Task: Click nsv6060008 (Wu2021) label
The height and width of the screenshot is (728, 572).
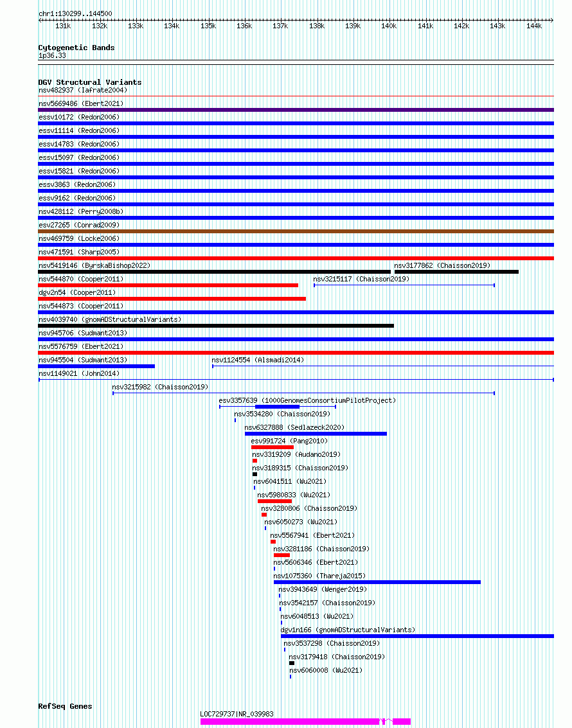Action: (326, 670)
